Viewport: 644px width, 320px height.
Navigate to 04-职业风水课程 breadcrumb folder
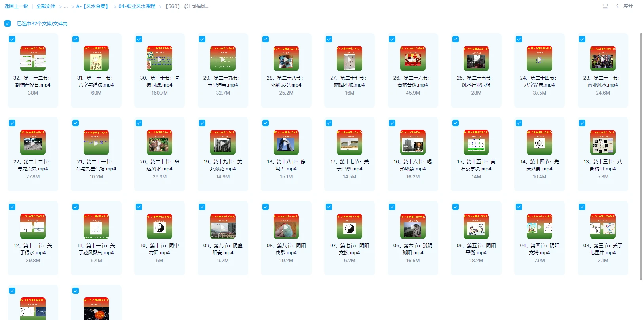coord(137,6)
